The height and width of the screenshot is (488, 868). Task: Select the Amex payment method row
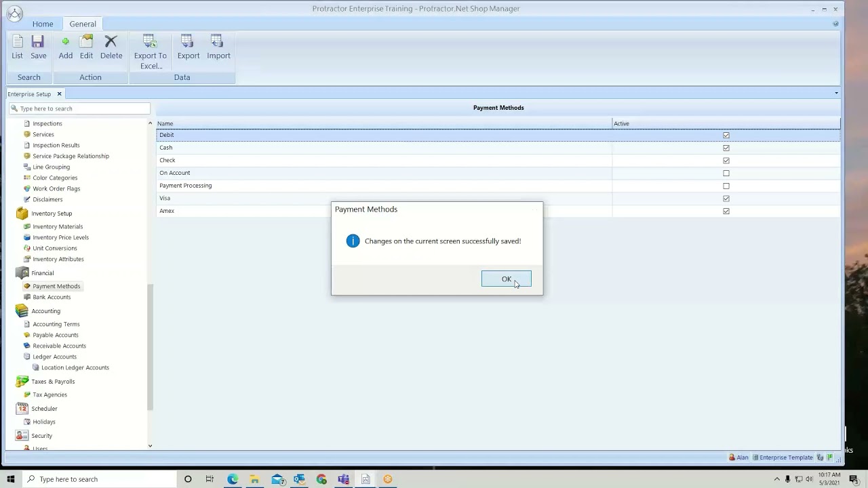[498, 211]
